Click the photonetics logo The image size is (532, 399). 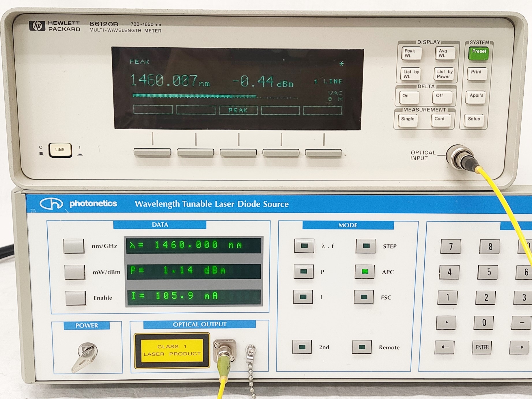(78, 204)
